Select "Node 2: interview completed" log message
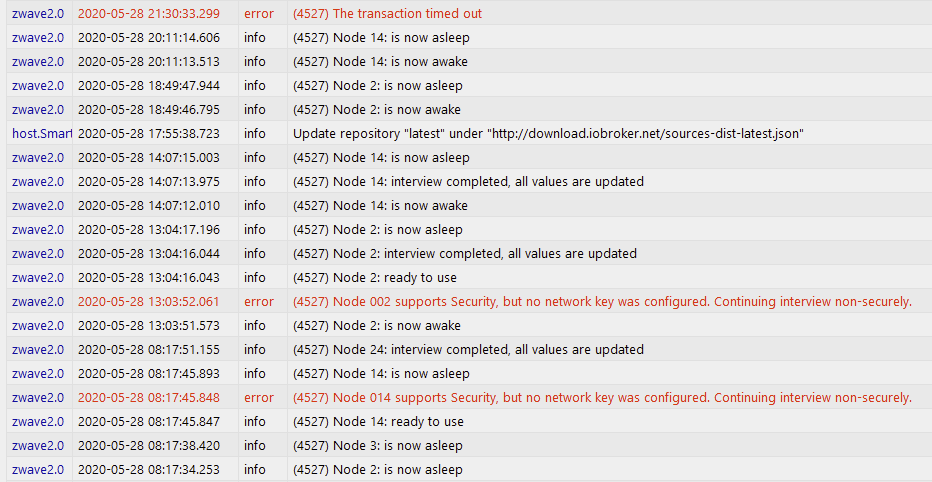 click(465, 253)
